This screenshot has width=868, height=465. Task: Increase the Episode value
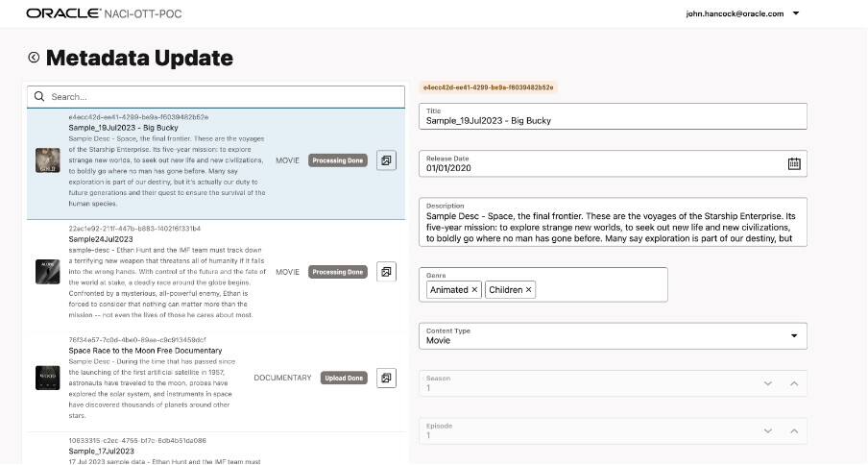point(794,430)
